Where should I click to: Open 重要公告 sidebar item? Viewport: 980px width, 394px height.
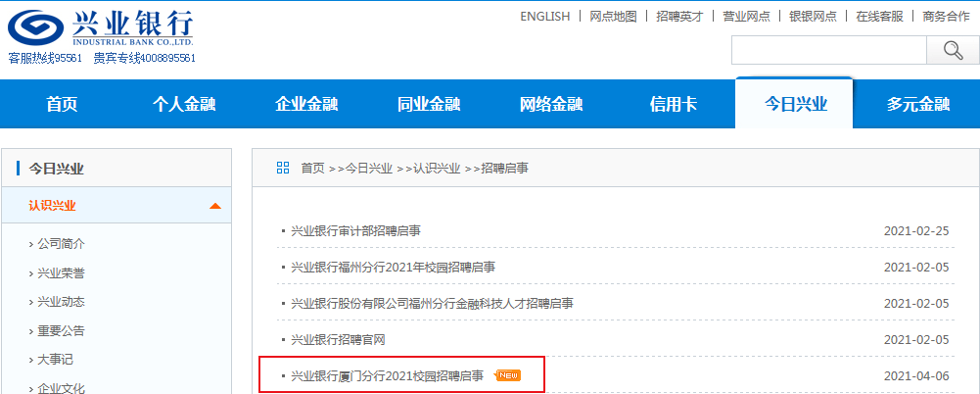click(61, 331)
